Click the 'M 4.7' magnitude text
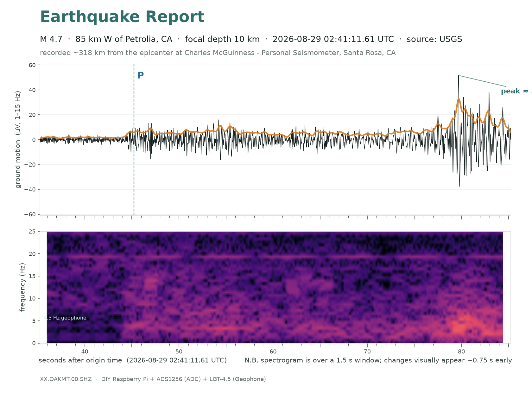 pos(51,39)
